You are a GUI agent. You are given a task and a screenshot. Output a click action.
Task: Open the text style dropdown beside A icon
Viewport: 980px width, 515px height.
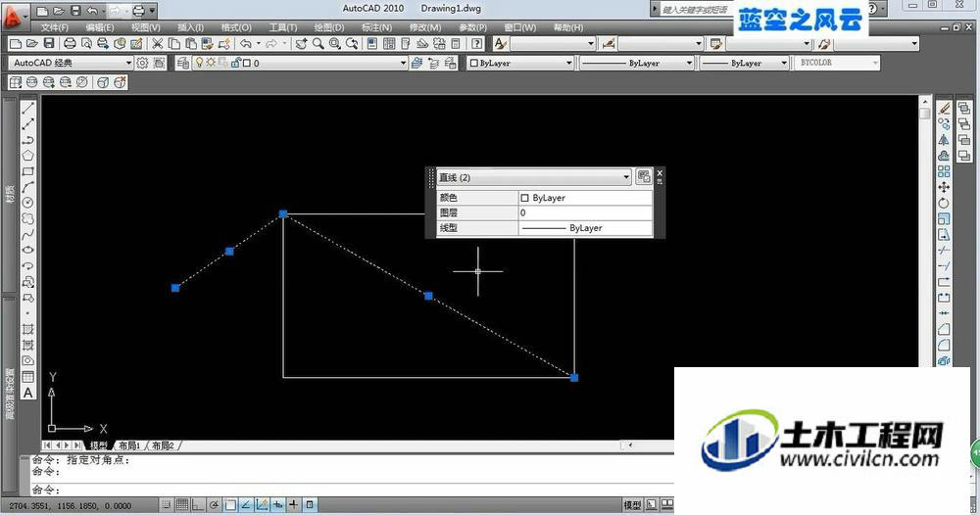(553, 43)
